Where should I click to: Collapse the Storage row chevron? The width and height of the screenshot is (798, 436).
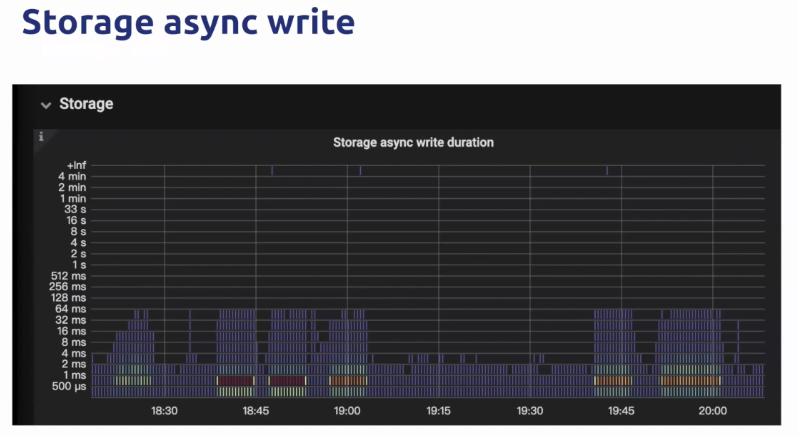(x=46, y=105)
